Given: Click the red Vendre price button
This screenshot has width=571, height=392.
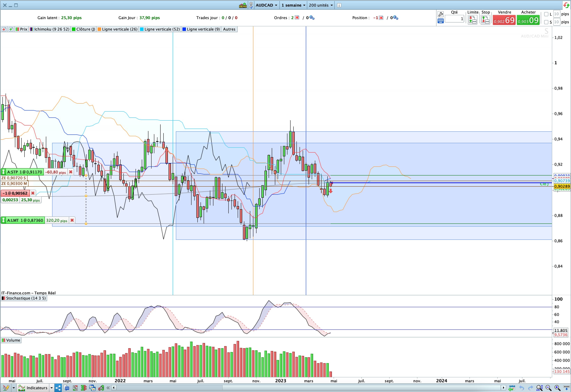Looking at the screenshot, I should coord(504,20).
